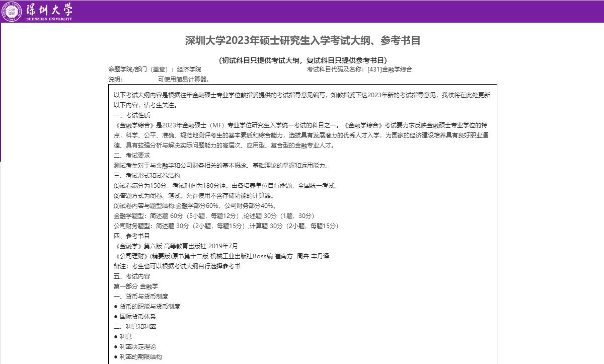Click text 考试科目代码及名称：[431]金融学综合
Viewport: 604px width, 364px height.
[x=359, y=69]
